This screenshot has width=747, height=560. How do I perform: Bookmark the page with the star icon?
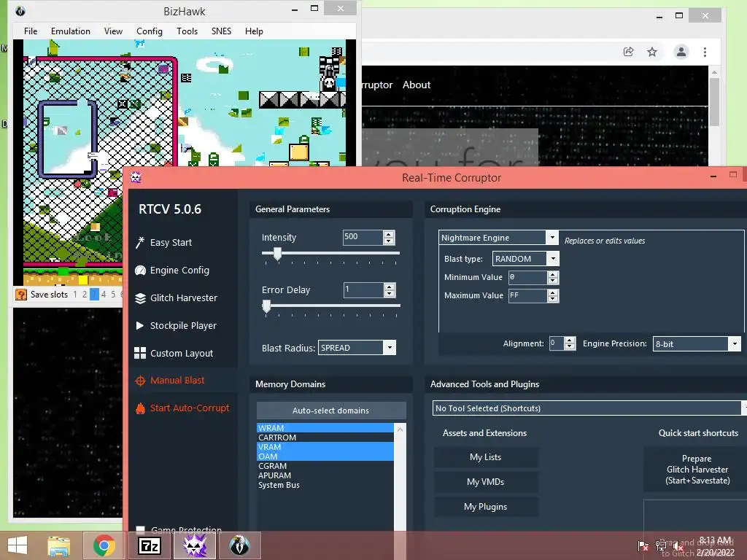(652, 52)
